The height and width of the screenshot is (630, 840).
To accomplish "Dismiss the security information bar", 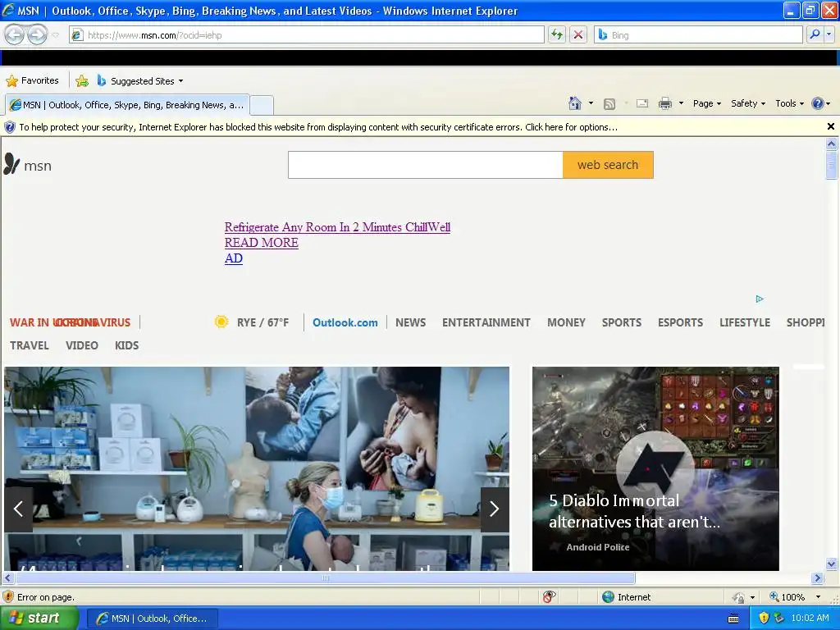I will click(830, 126).
